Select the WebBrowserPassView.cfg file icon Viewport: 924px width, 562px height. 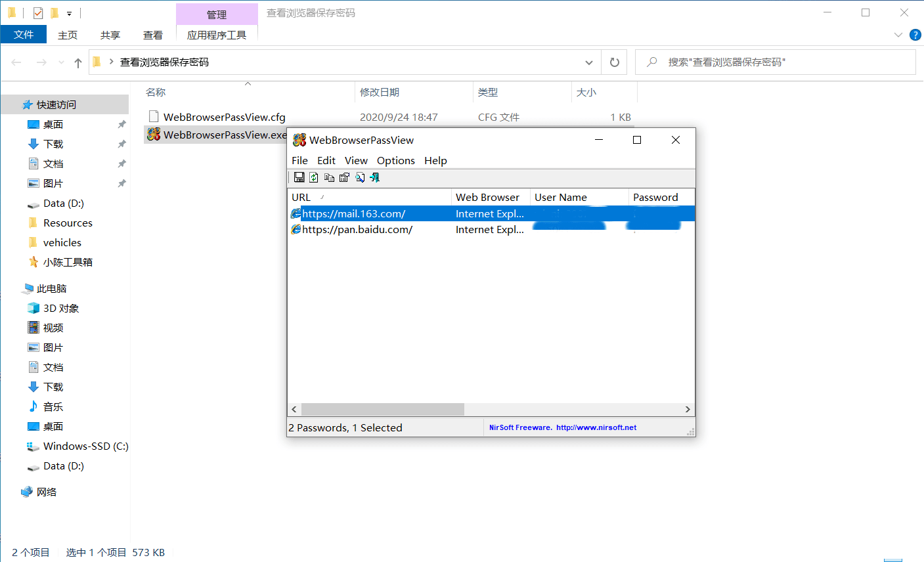[x=154, y=117]
